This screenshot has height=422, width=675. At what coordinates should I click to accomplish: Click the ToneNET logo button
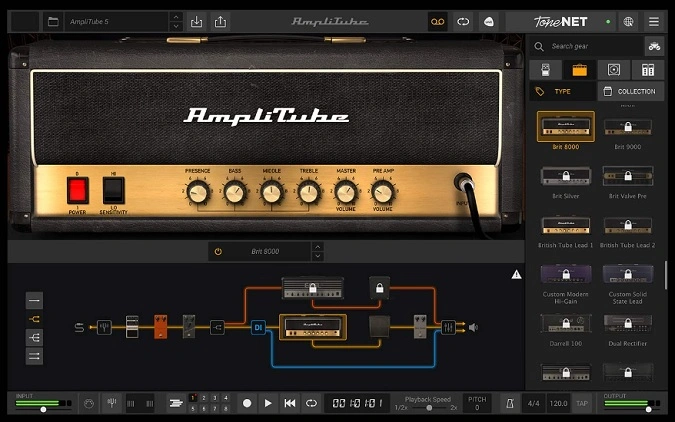[x=560, y=22]
